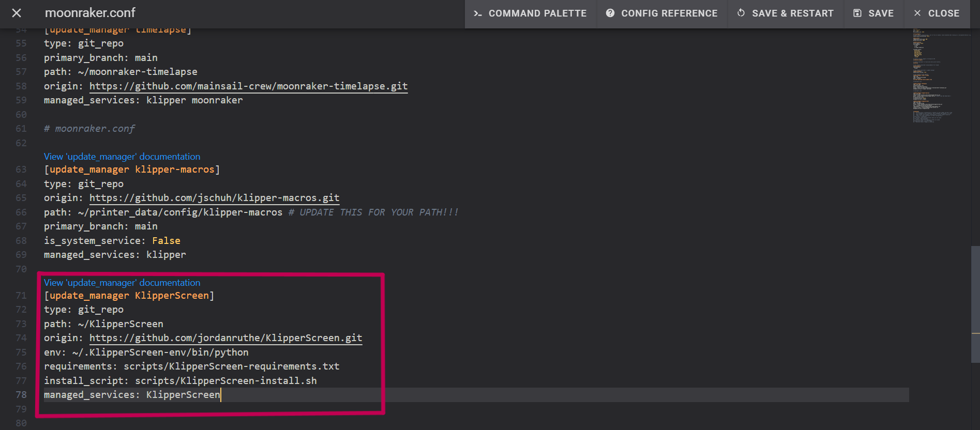The image size is (980, 430).
Task: Click 'managed_services: klipper moonraker' line
Action: [x=143, y=100]
